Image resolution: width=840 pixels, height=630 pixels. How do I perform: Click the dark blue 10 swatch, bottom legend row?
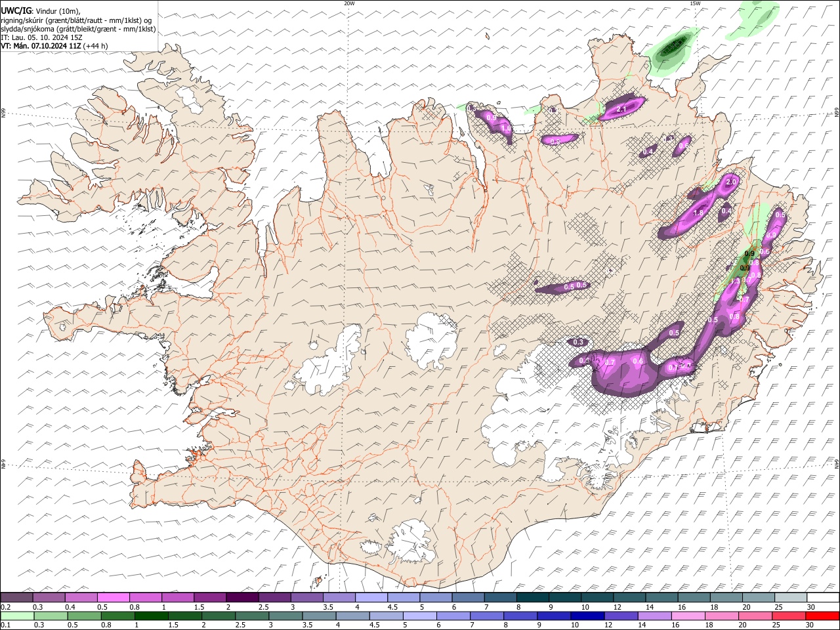pos(587,616)
